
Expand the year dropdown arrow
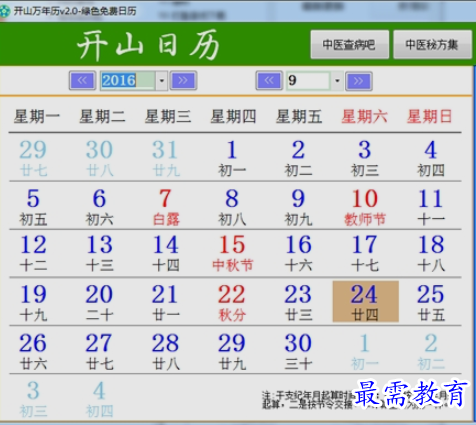click(162, 80)
